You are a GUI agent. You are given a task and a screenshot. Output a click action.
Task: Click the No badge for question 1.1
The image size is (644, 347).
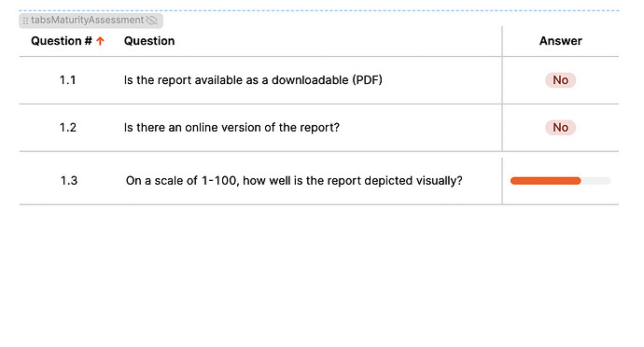(561, 80)
